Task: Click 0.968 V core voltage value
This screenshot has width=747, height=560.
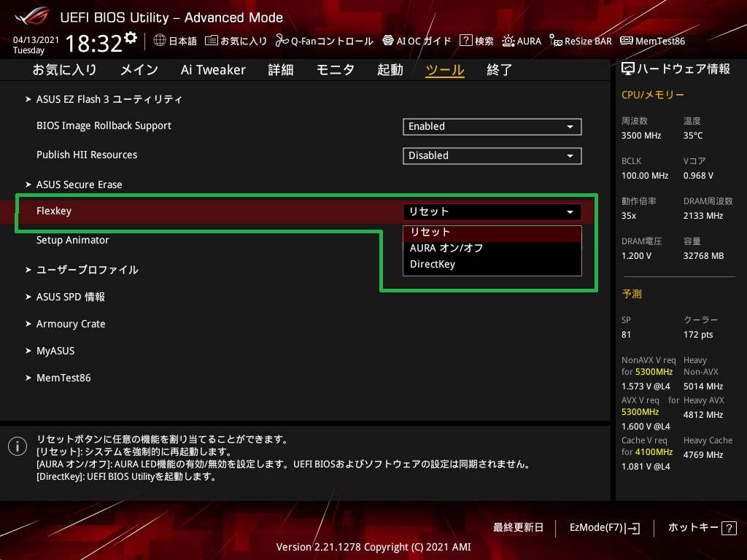Action: 698,176
